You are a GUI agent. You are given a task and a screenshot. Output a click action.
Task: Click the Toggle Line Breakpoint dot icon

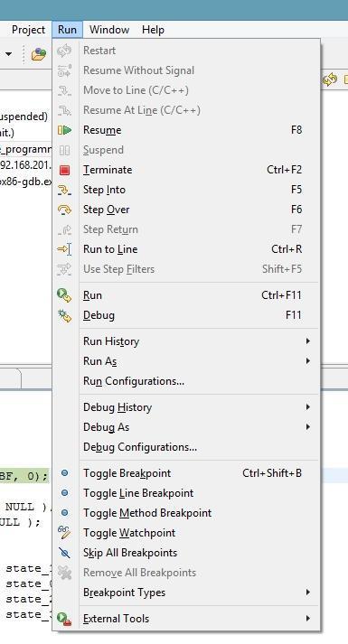click(x=64, y=493)
